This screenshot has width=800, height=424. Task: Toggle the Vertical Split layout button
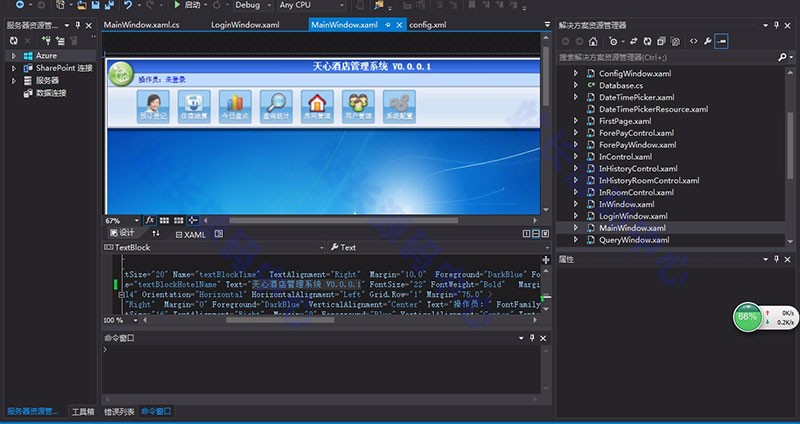[x=527, y=234]
